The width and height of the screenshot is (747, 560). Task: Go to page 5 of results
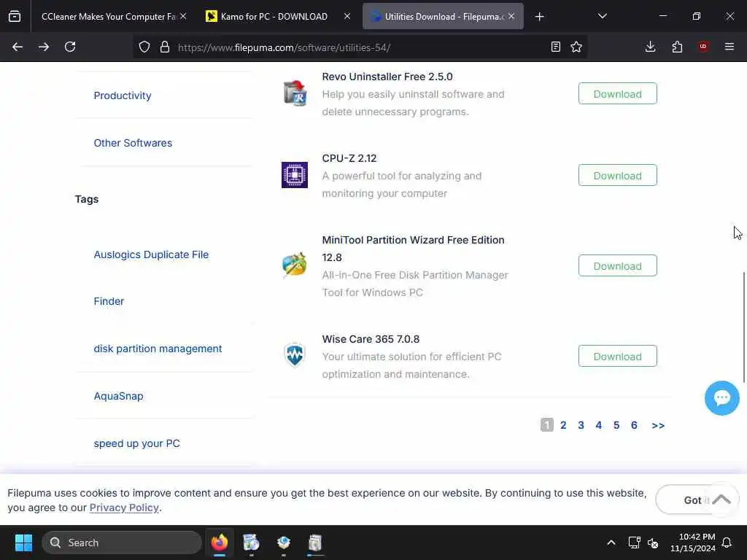(x=616, y=425)
